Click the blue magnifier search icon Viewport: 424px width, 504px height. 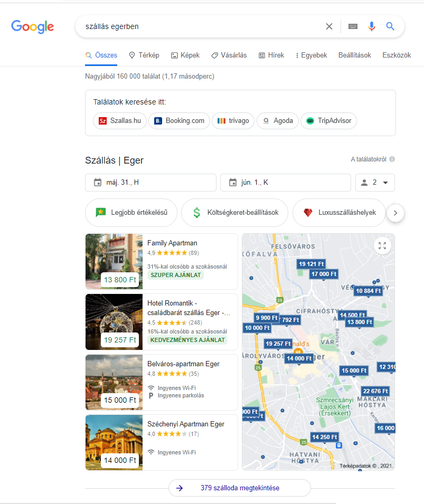[390, 26]
